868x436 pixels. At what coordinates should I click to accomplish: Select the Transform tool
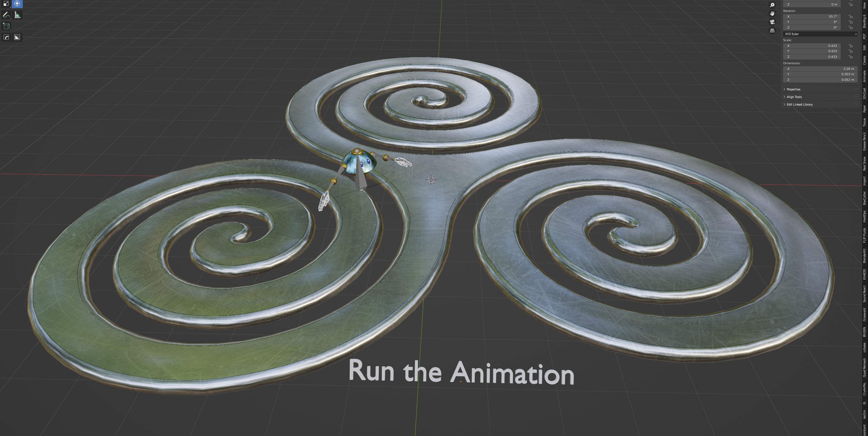coord(17,4)
